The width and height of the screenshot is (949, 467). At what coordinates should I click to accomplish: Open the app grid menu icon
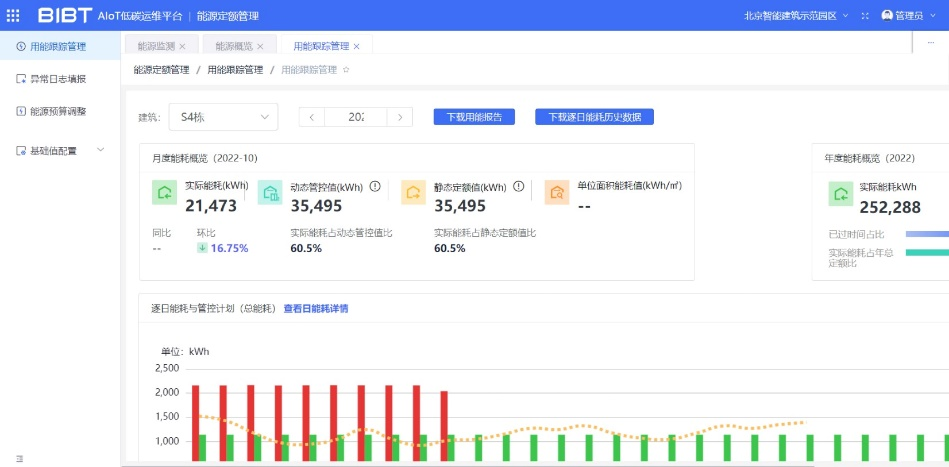pos(13,16)
